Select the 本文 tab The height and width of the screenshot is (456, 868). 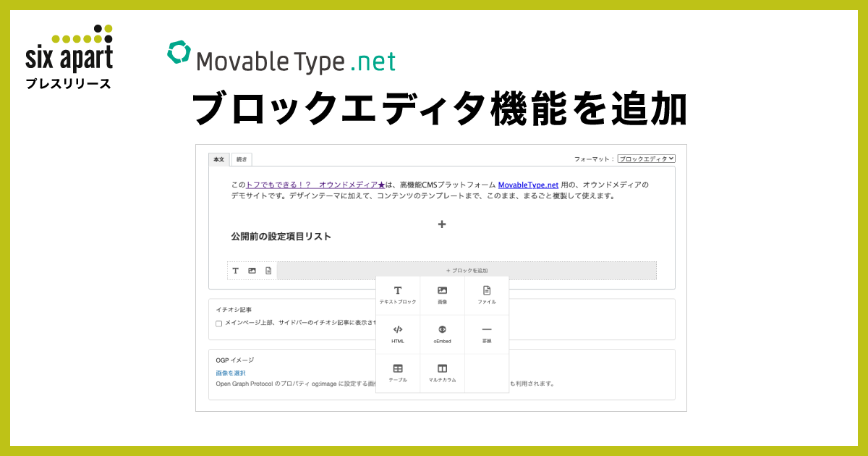pyautogui.click(x=219, y=159)
